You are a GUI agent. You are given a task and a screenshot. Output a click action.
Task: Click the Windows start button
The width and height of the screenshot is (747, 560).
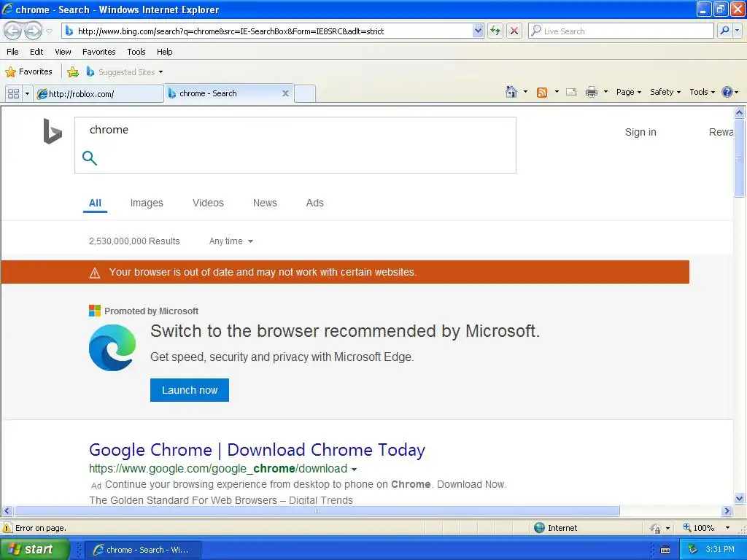34,549
